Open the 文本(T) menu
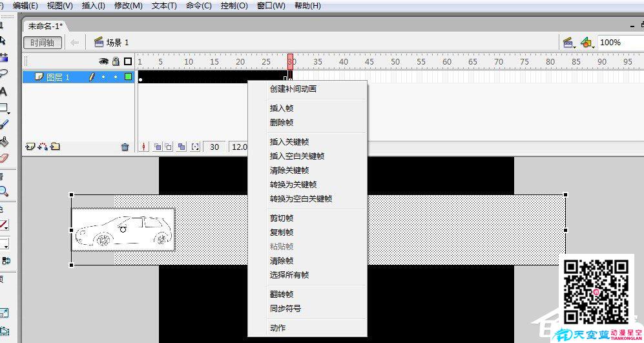The width and height of the screenshot is (644, 343). (x=164, y=6)
